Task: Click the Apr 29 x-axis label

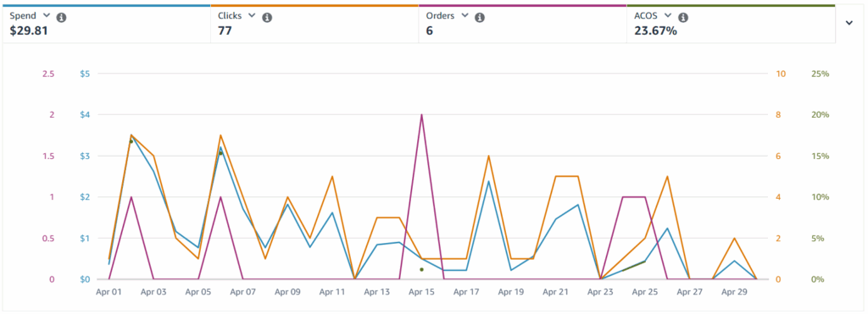Action: [x=734, y=291]
